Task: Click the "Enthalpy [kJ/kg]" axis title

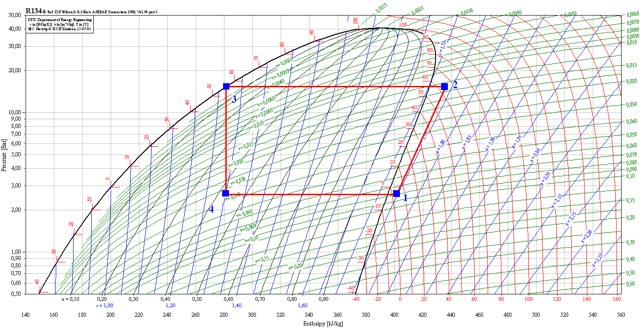Action: point(323,324)
